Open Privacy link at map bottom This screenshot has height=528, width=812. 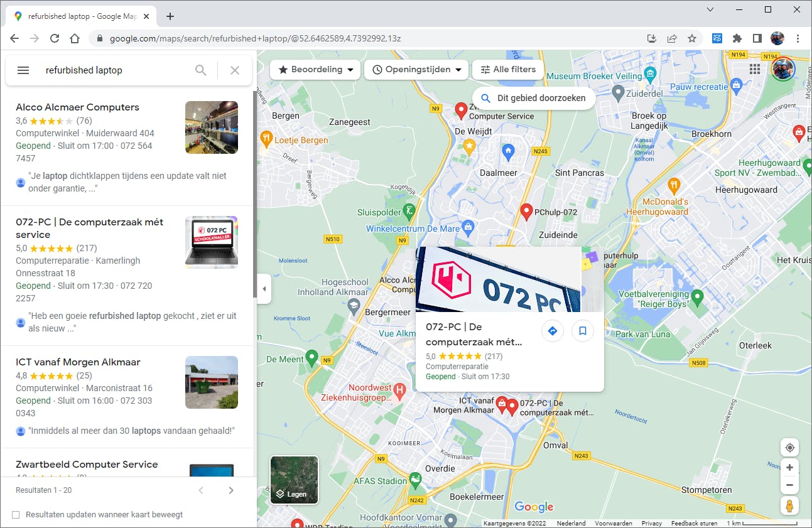pos(652,523)
